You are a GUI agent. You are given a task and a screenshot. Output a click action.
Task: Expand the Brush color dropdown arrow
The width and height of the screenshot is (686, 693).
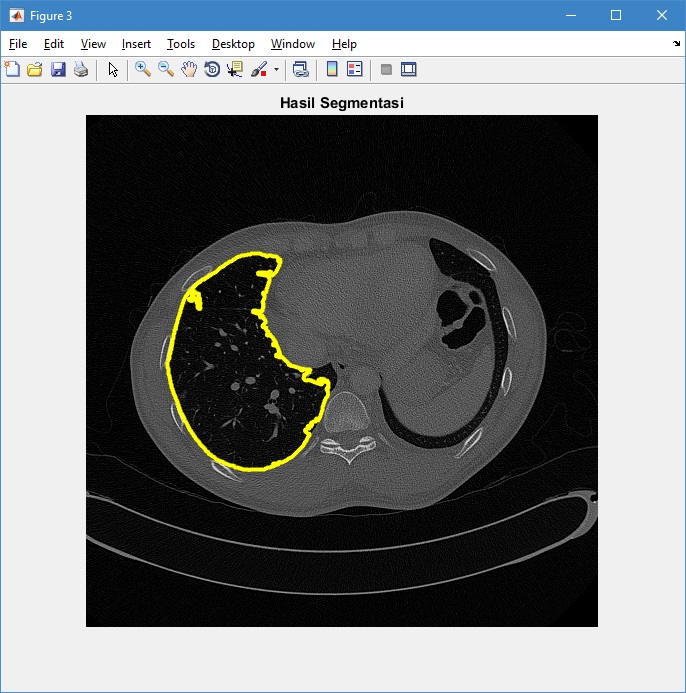tap(276, 70)
